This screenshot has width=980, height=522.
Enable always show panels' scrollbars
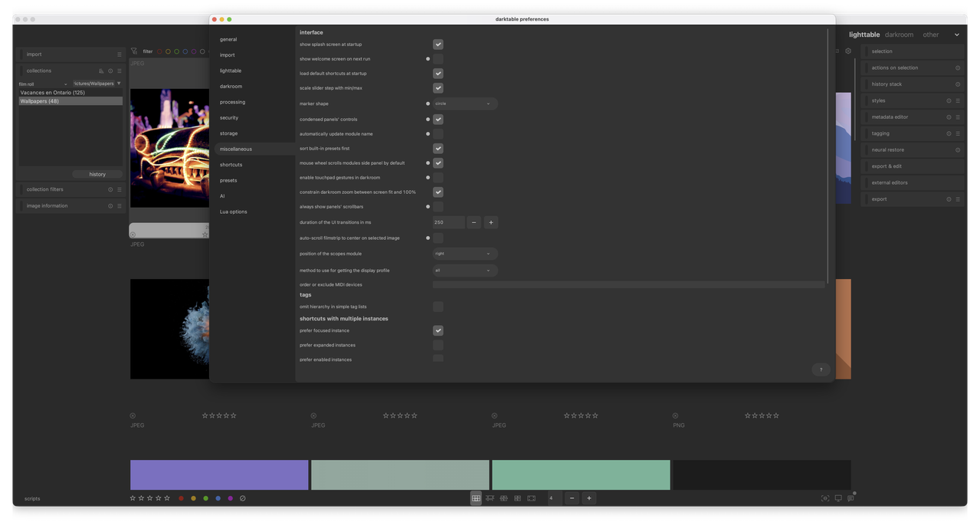(438, 207)
